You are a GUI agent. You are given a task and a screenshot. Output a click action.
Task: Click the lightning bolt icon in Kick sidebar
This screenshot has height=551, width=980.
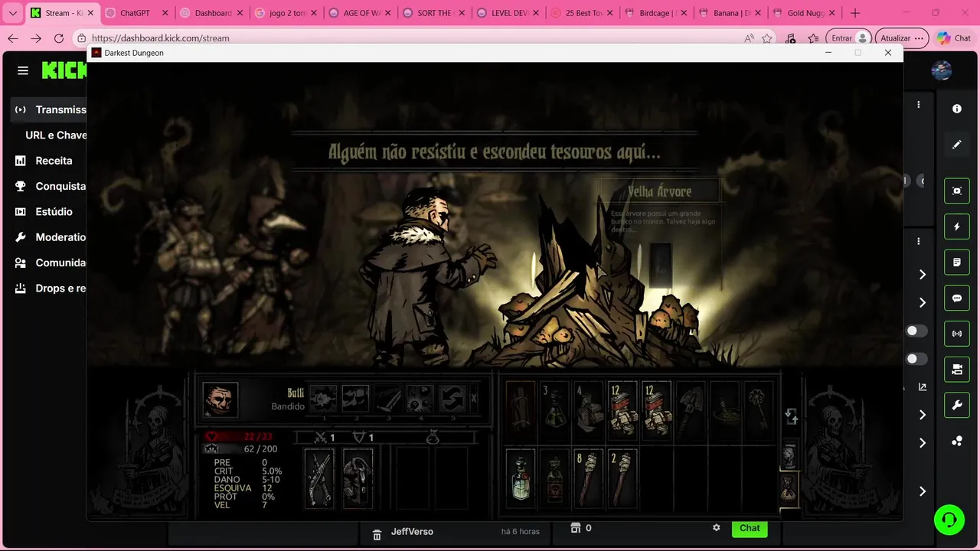click(x=957, y=227)
